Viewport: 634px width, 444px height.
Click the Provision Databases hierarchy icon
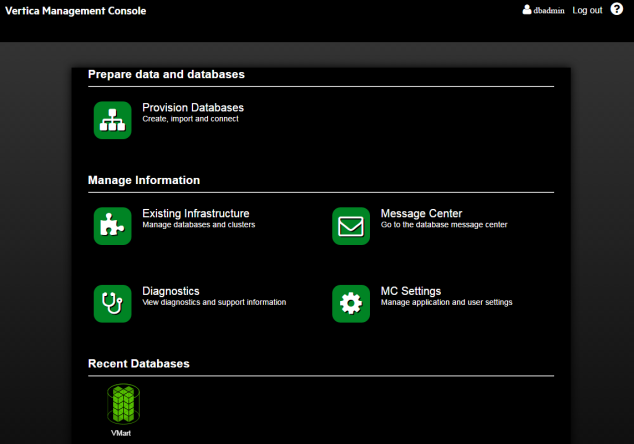coord(112,120)
